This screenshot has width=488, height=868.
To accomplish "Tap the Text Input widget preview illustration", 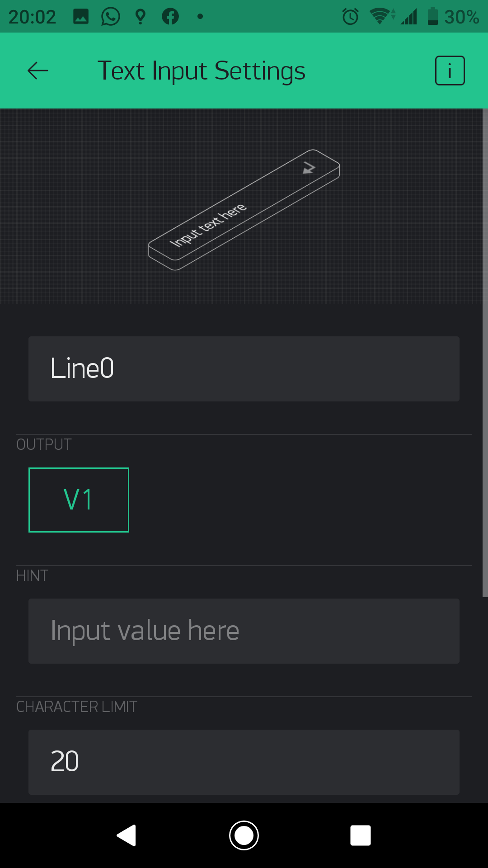I will click(x=244, y=210).
